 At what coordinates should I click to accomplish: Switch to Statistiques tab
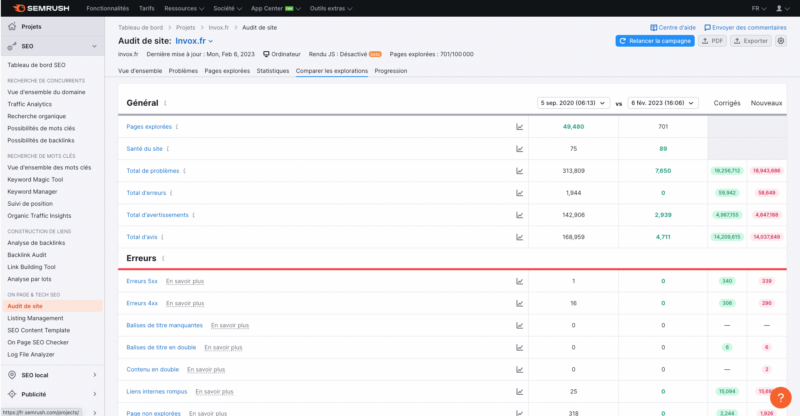pos(272,71)
